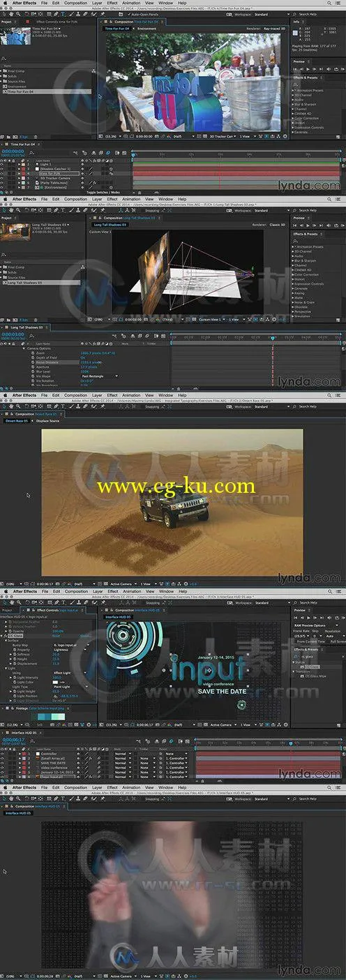This screenshot has width=346, height=980.
Task: Open the Custom View 1 dropdown under the Long Tall Shadows viewer
Action: 211,319
